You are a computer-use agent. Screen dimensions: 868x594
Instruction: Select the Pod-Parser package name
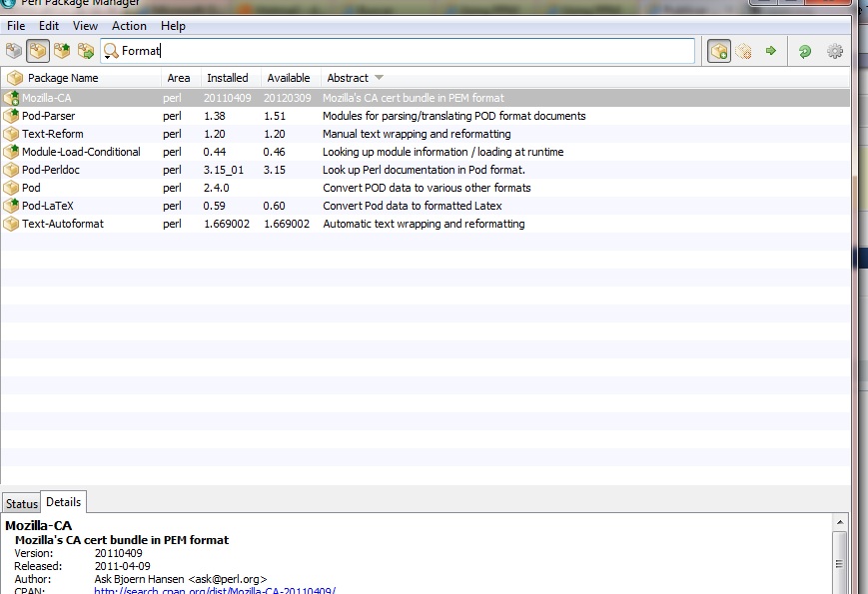click(49, 116)
